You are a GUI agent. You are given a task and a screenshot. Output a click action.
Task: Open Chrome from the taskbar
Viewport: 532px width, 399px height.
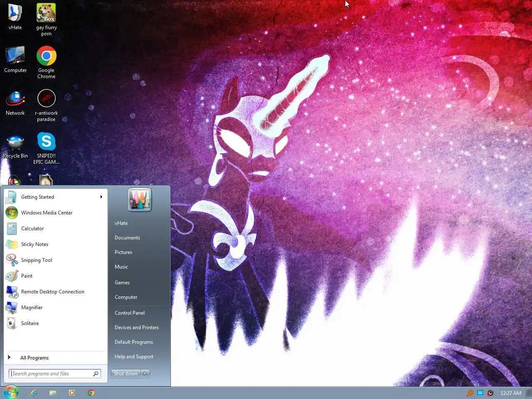point(91,393)
